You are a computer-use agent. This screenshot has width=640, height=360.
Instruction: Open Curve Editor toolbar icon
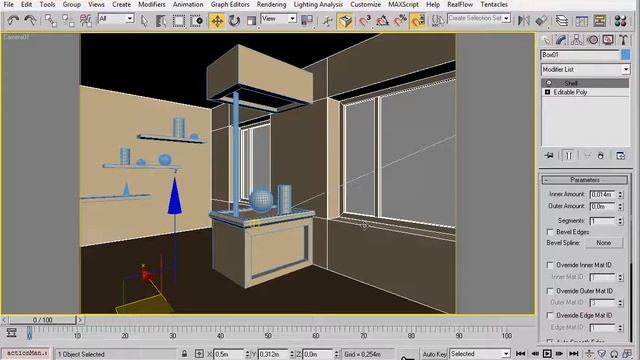point(582,20)
